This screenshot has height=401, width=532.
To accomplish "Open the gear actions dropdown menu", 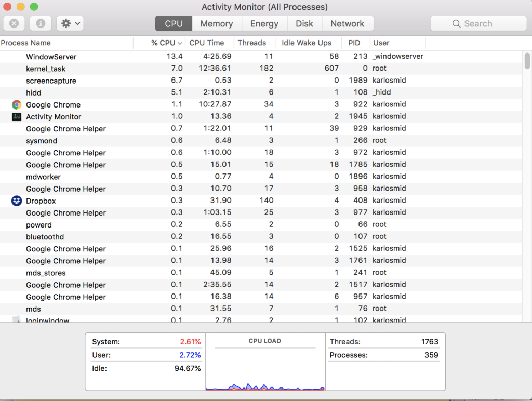I will coord(70,23).
